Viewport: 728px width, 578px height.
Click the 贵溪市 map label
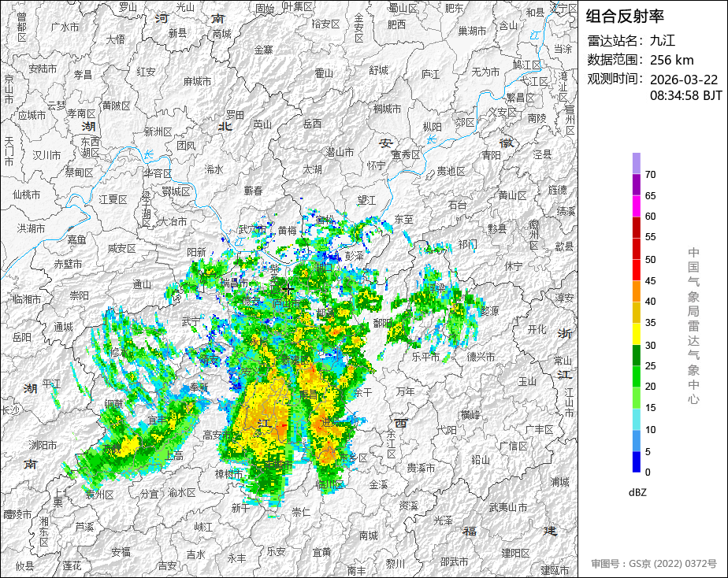coord(421,468)
